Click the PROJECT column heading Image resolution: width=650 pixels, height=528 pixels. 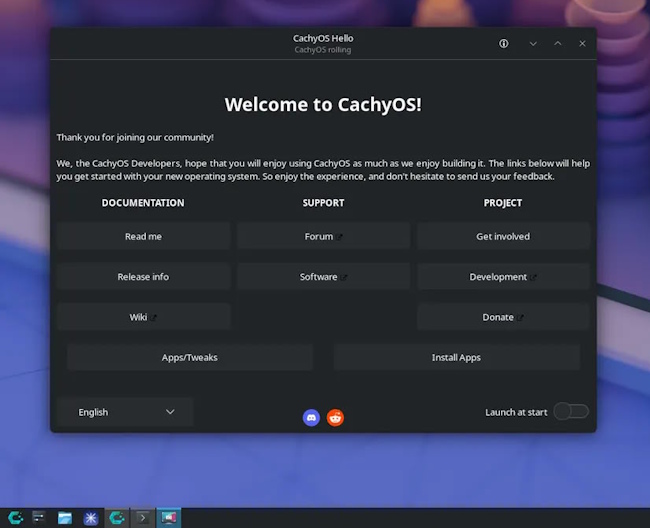pos(503,203)
